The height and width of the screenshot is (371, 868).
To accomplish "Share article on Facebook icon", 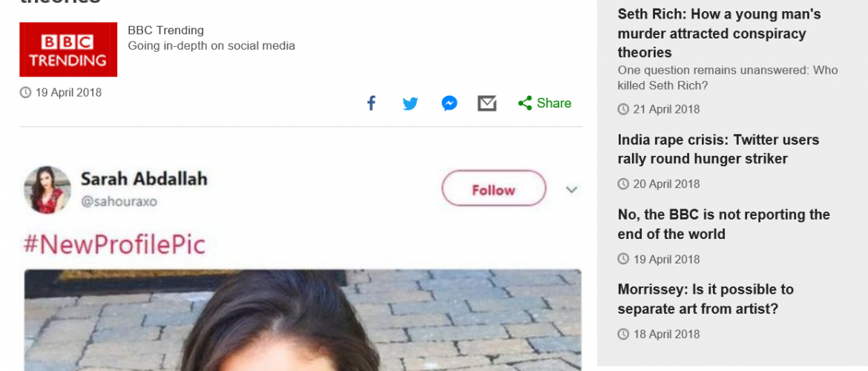I will click(x=372, y=104).
